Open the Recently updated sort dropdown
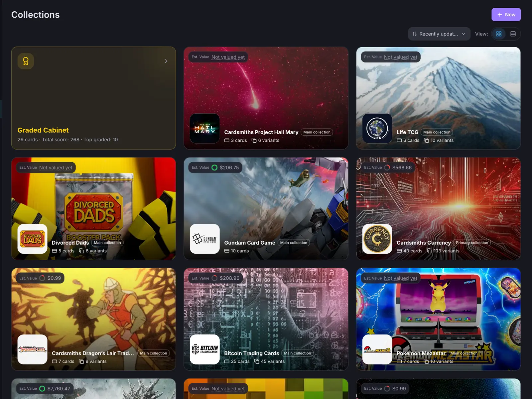Screen dimensions: 532x399 439,34
